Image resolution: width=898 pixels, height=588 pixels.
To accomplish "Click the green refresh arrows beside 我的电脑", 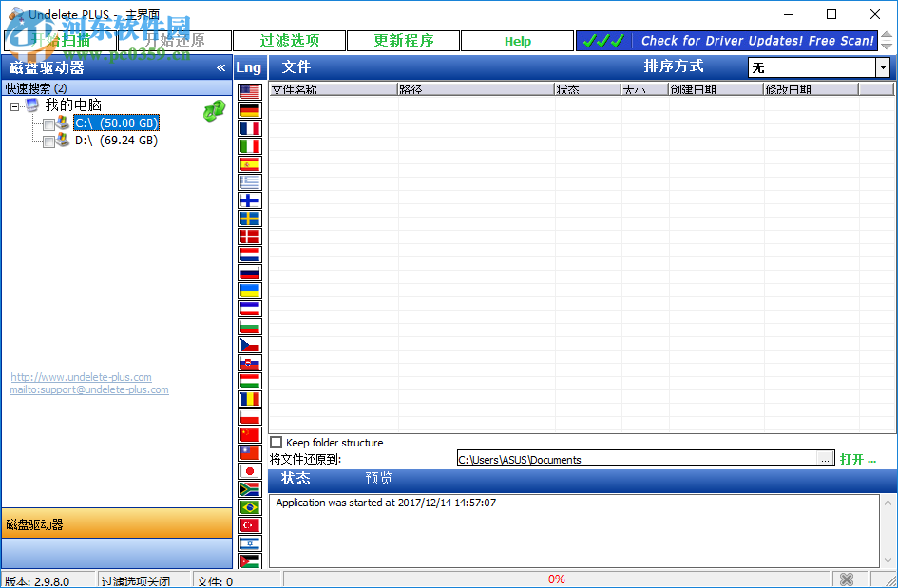I will click(215, 111).
